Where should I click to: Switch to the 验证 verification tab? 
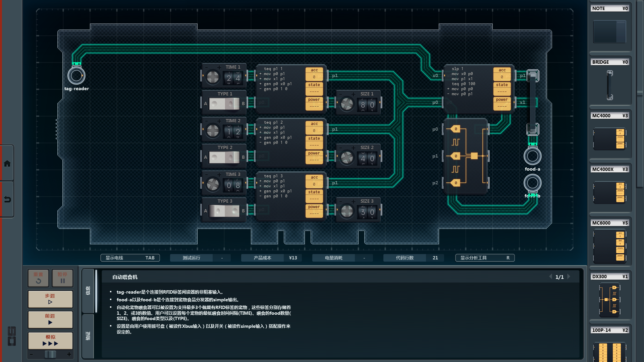(88, 336)
